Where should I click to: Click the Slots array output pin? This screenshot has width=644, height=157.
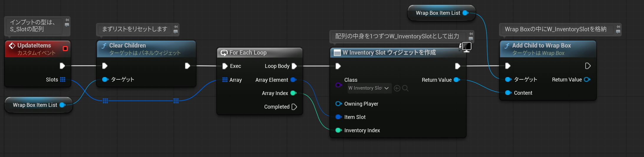(x=62, y=79)
